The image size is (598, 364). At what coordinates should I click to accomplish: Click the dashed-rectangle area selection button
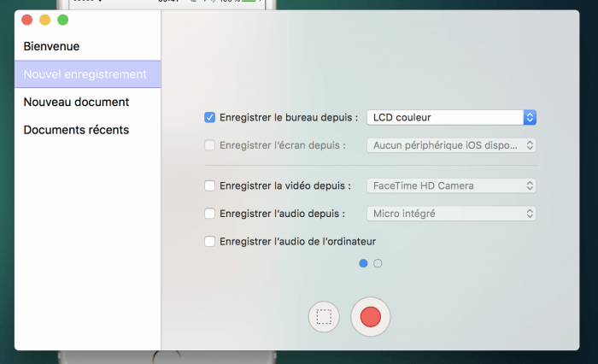(x=324, y=317)
